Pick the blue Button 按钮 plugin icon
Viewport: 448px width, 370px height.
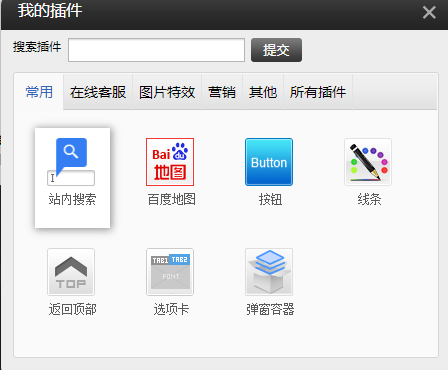[x=269, y=162]
